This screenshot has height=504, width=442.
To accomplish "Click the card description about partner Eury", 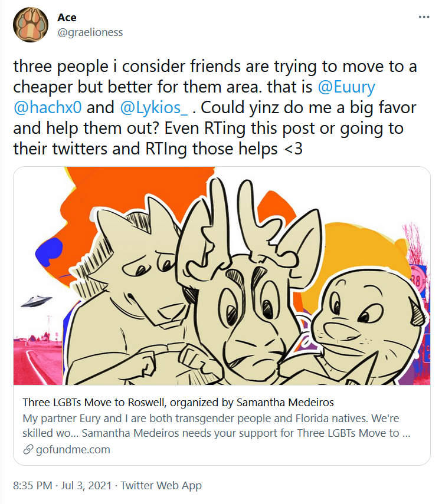I will pyautogui.click(x=216, y=426).
